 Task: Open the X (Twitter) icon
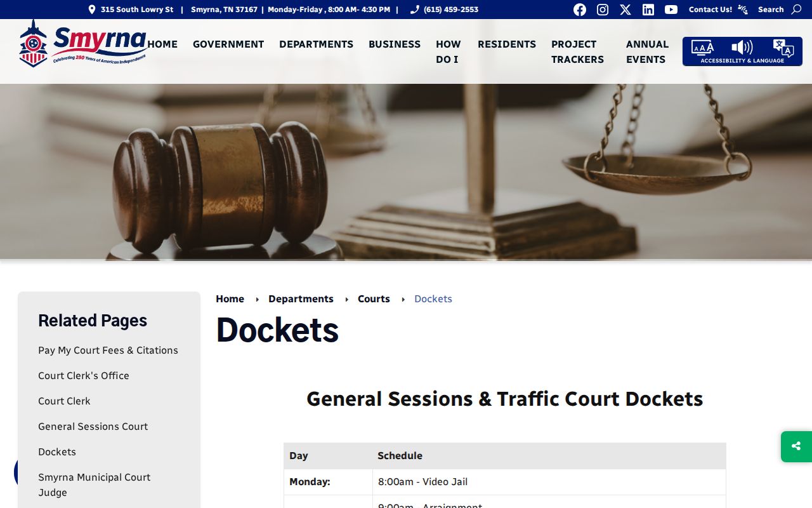625,10
